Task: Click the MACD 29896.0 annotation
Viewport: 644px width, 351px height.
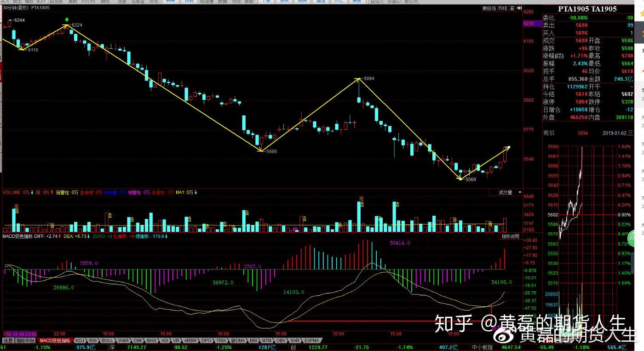Action: 64,287
